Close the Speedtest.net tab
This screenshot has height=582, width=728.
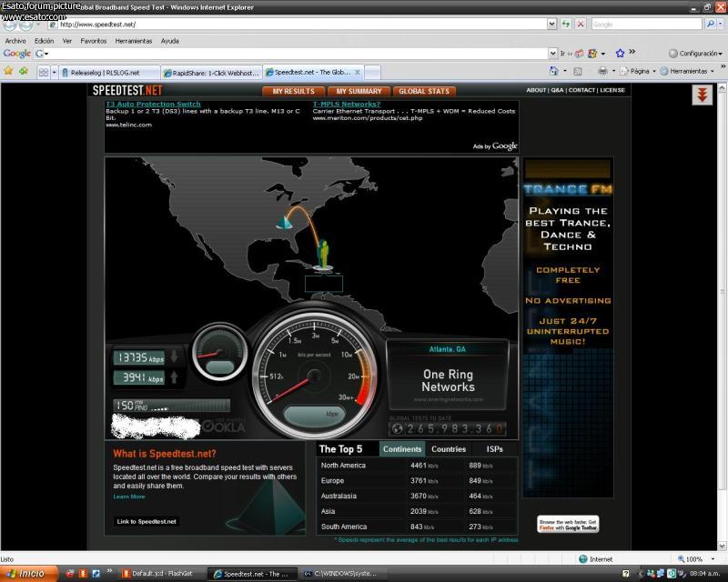358,72
